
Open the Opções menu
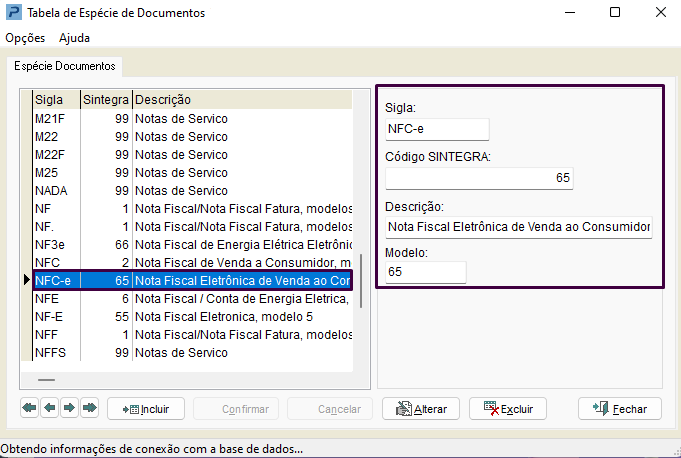25,38
